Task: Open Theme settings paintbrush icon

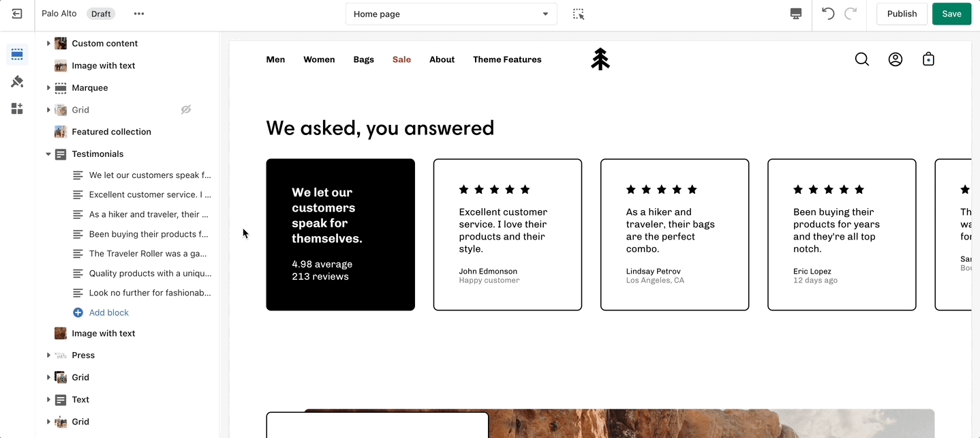Action: (x=17, y=82)
